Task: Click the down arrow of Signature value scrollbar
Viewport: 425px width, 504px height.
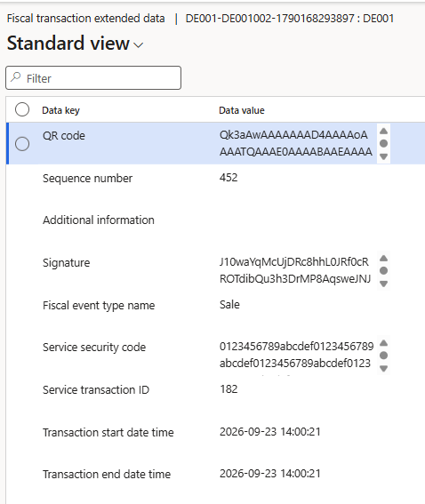Action: pos(383,284)
